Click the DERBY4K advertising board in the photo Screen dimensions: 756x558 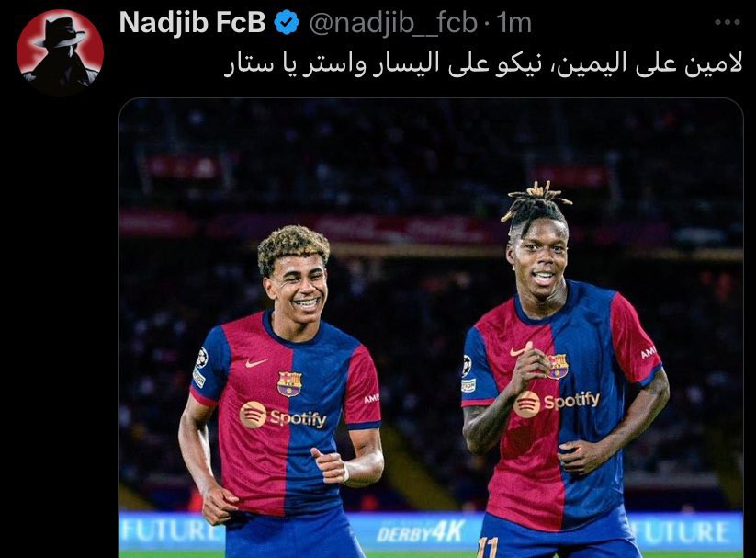pos(421,533)
